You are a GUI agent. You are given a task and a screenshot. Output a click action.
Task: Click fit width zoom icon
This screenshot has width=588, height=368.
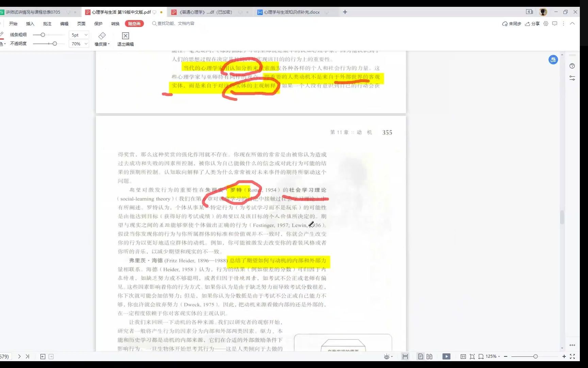click(481, 356)
